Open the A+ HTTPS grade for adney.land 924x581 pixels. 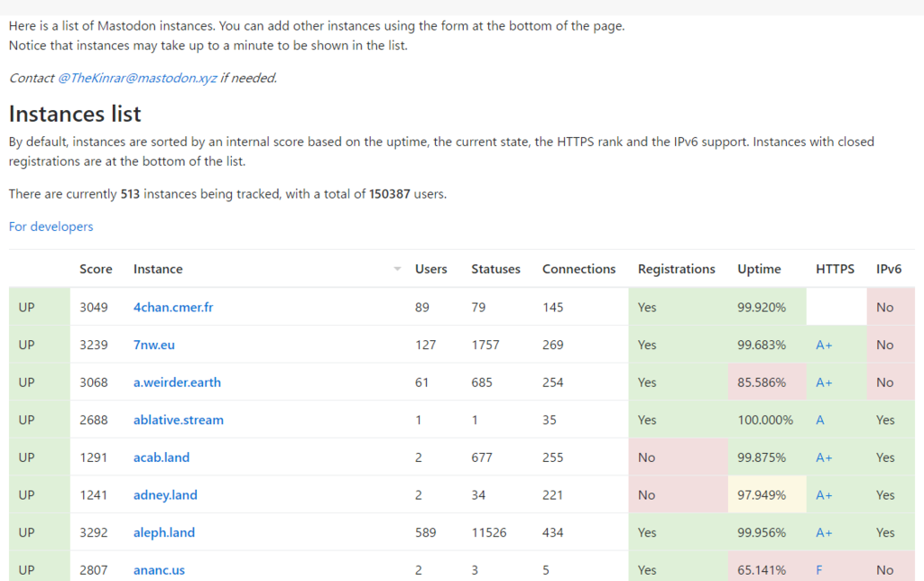pyautogui.click(x=824, y=495)
